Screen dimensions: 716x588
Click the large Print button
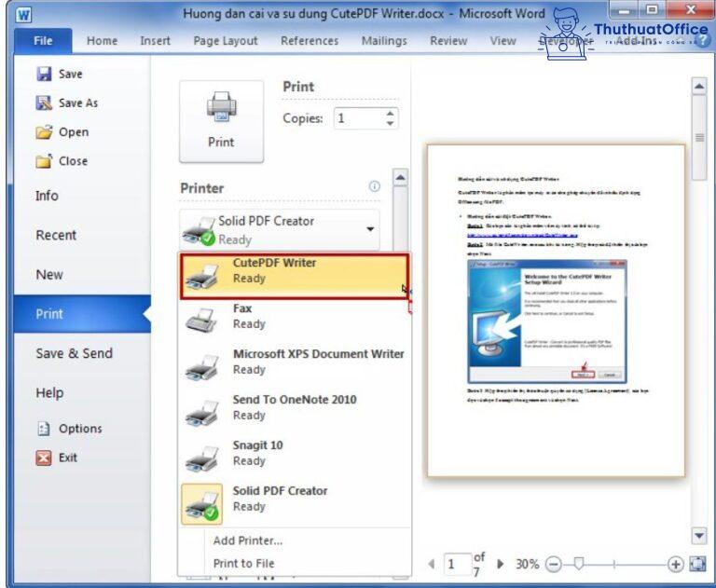[x=222, y=121]
